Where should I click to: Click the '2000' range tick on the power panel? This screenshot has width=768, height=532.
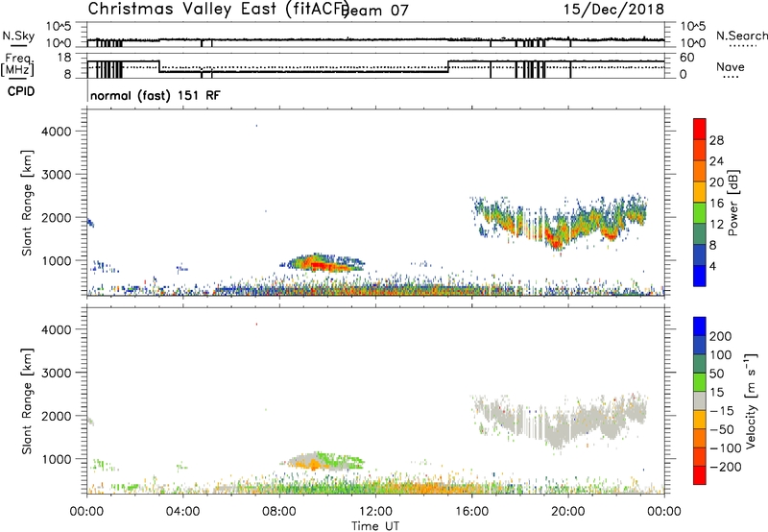[57, 217]
